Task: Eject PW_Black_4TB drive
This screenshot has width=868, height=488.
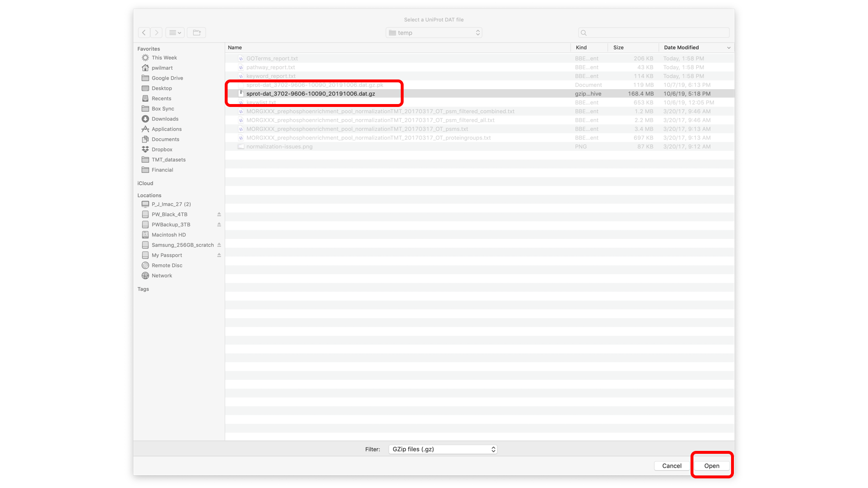Action: point(219,214)
